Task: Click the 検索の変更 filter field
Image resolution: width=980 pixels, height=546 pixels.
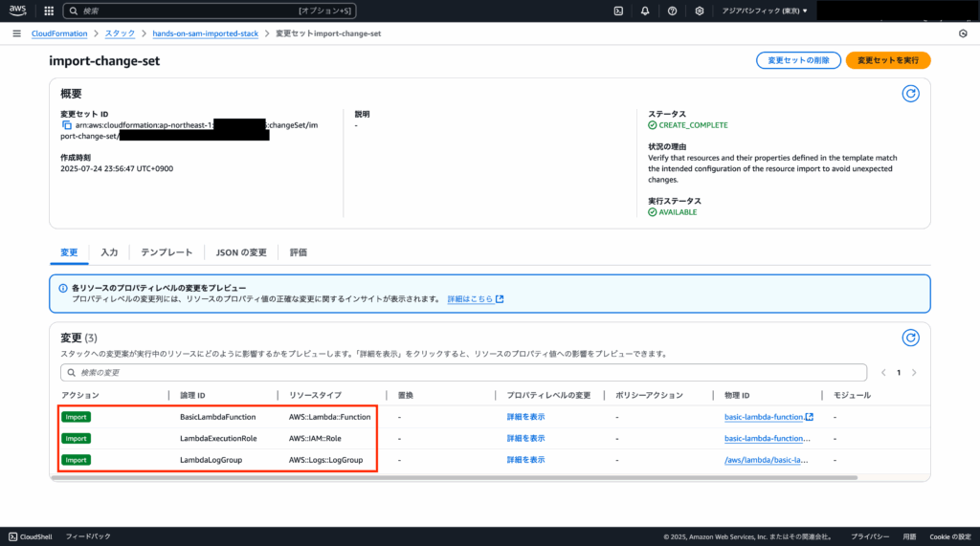Action: (x=464, y=372)
